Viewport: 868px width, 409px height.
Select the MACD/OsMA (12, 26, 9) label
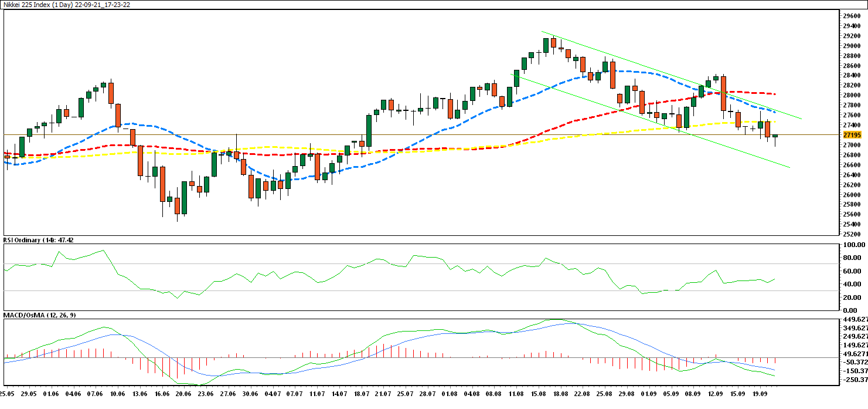(x=39, y=315)
